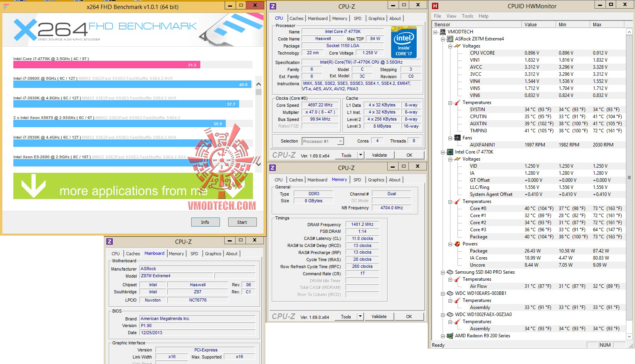Click the scroll up arrow in HWMonitor
635x364 pixels.
(x=629, y=32)
